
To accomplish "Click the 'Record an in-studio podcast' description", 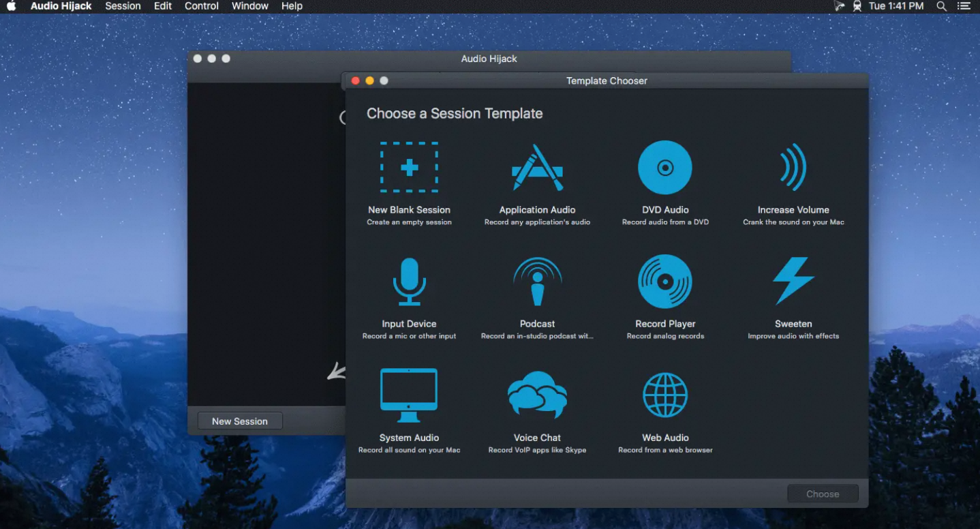I will tap(537, 336).
